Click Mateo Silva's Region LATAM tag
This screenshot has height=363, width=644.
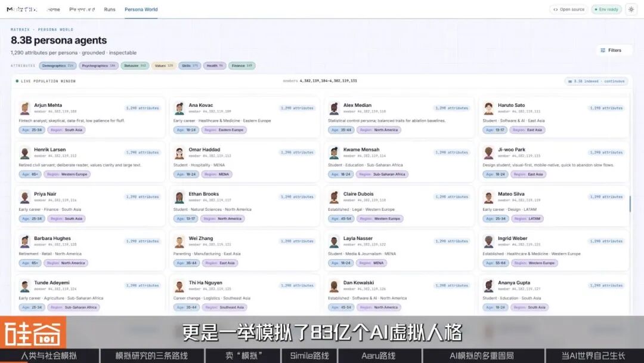527,219
